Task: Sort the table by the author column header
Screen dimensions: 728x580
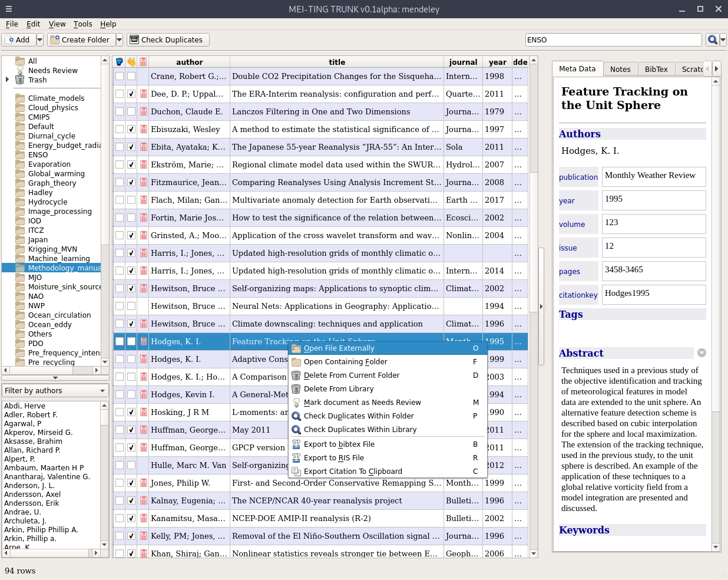Action: tap(189, 62)
